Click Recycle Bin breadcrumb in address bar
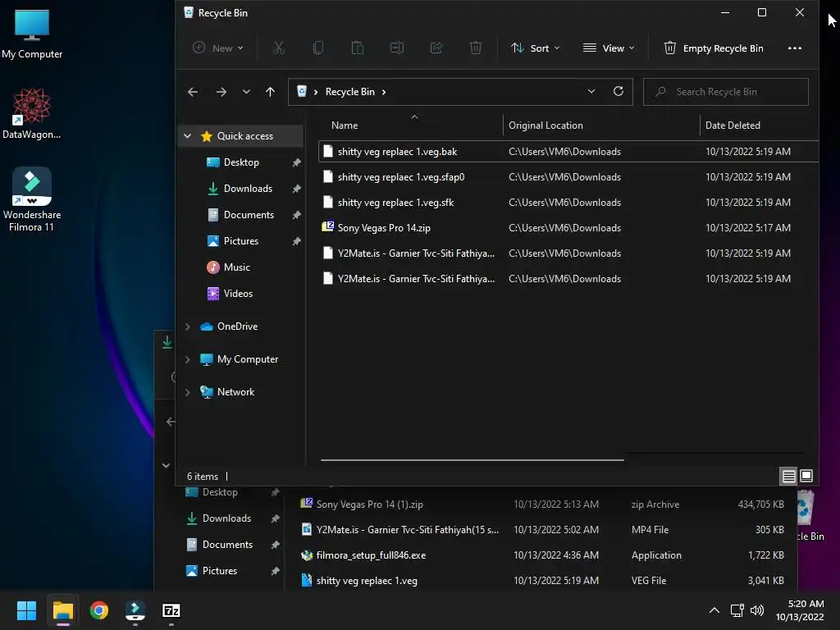The height and width of the screenshot is (630, 840). click(x=349, y=92)
